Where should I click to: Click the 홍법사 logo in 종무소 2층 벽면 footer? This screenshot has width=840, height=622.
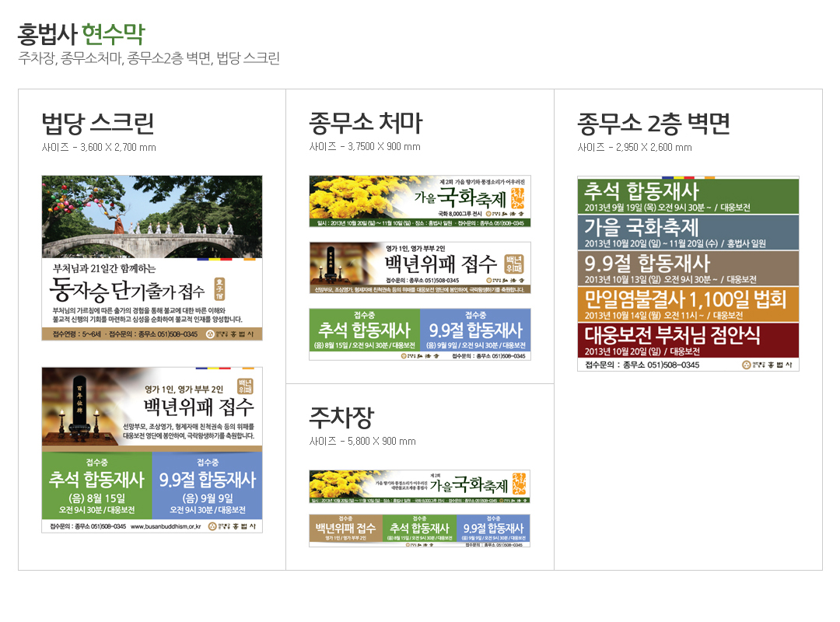pyautogui.click(x=767, y=365)
